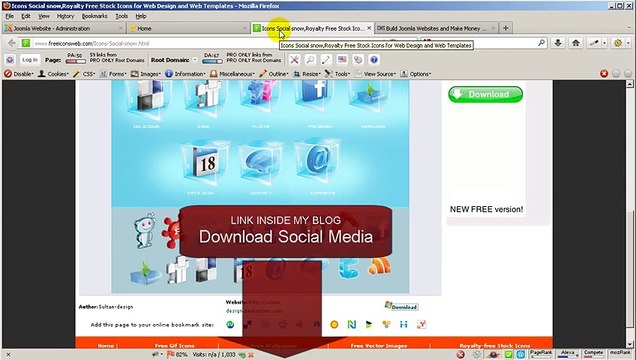This screenshot has height=360, width=636.
Task: Click Free Gif Icons footer link
Action: click(x=174, y=345)
